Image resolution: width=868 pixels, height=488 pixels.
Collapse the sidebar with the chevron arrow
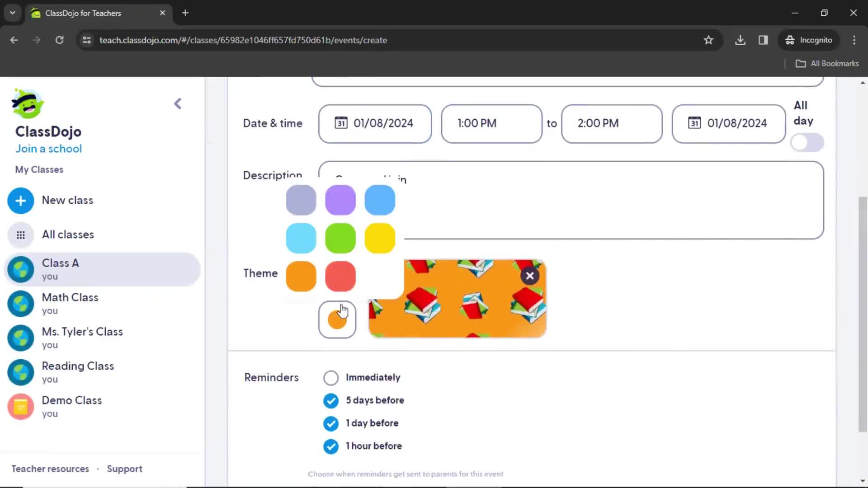click(178, 104)
